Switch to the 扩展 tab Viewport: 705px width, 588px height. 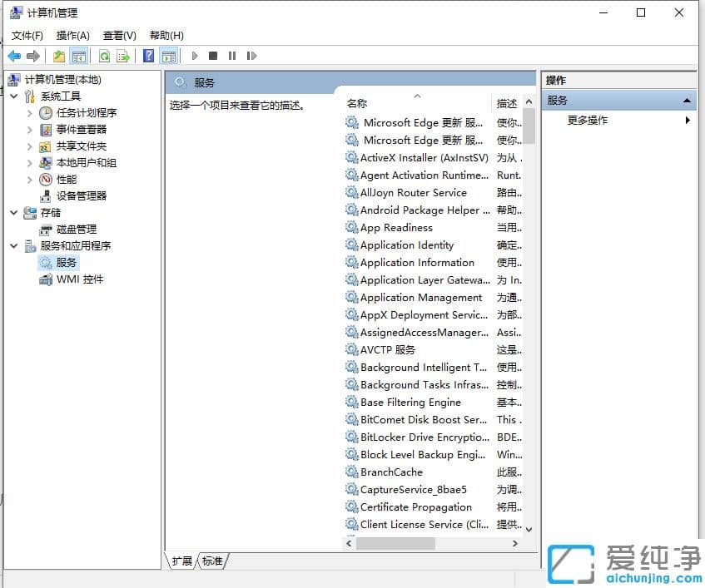pos(181,561)
